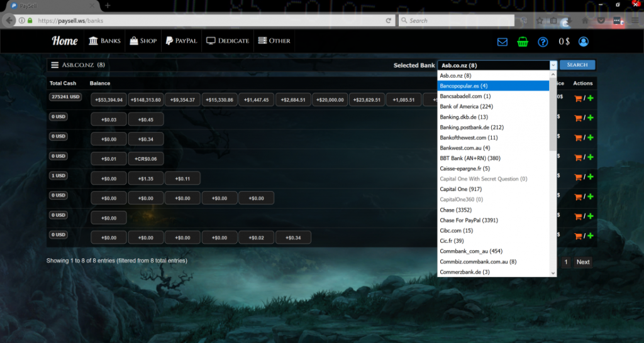
Task: Click the browser address bar URL
Action: point(70,21)
